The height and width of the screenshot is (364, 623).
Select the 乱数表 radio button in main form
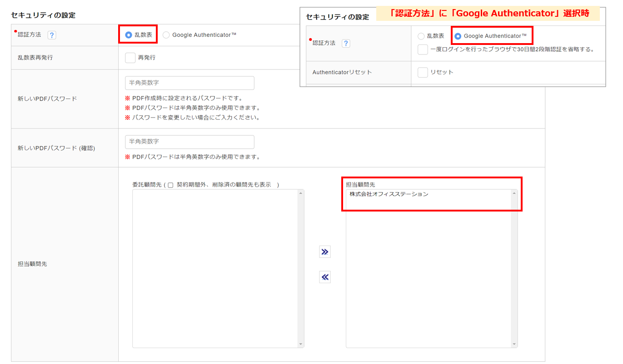[x=129, y=35]
